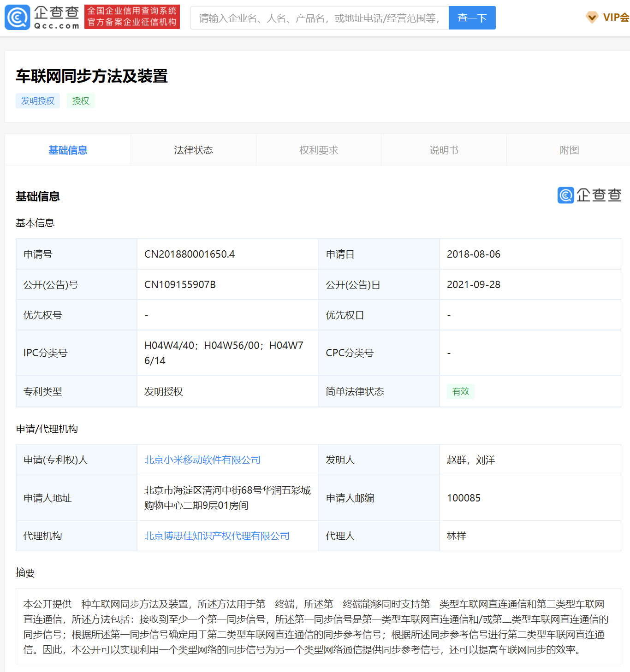The height and width of the screenshot is (672, 630).
Task: Click the VIP diamond icon
Action: pyautogui.click(x=592, y=18)
